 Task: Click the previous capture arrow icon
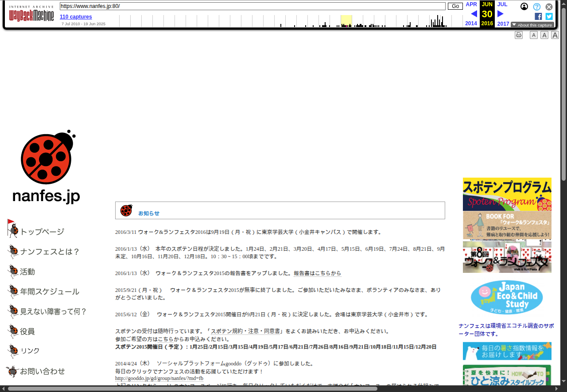click(x=474, y=14)
